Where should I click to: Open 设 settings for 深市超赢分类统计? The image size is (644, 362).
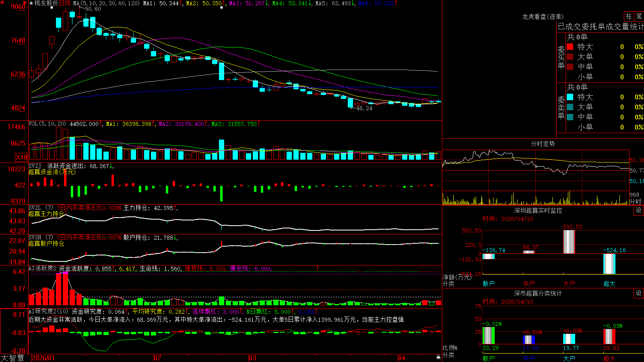(639, 293)
